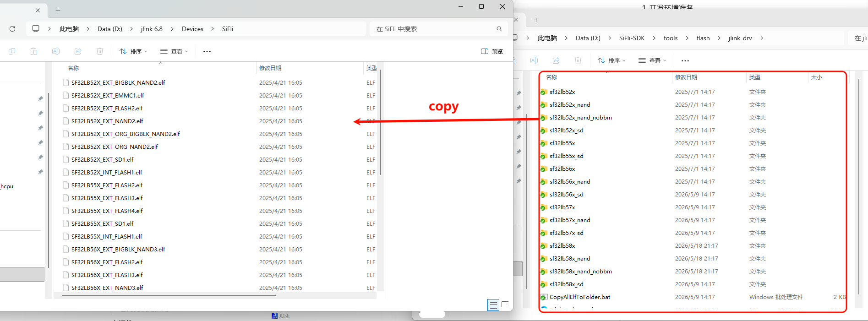
Task: Click the share icon in jlink_drv window toolbar
Action: [556, 60]
